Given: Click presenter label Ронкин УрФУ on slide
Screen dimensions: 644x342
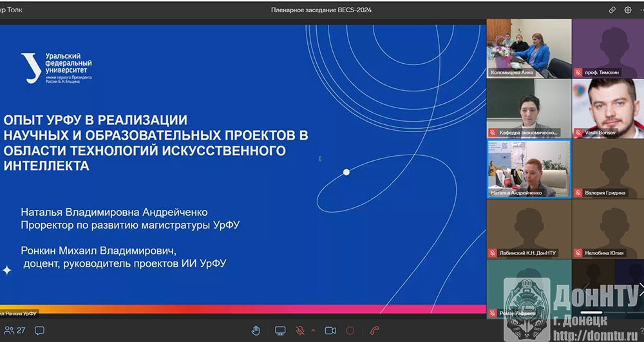Looking at the screenshot, I should pyautogui.click(x=19, y=314).
